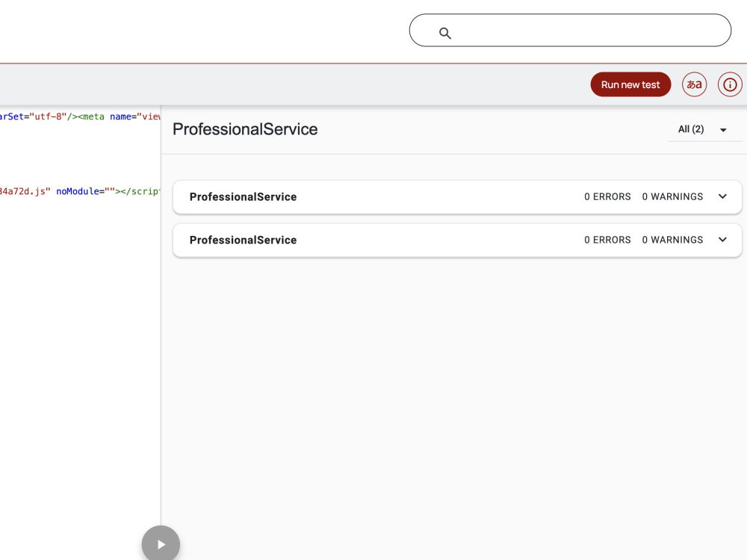
Task: Select the ProfessionalService heading text
Action: pos(245,129)
